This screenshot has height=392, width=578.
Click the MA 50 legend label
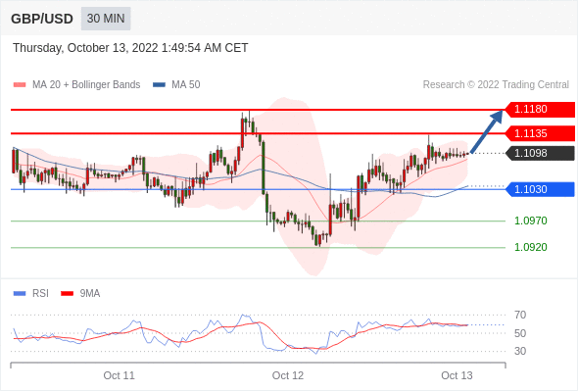point(186,85)
